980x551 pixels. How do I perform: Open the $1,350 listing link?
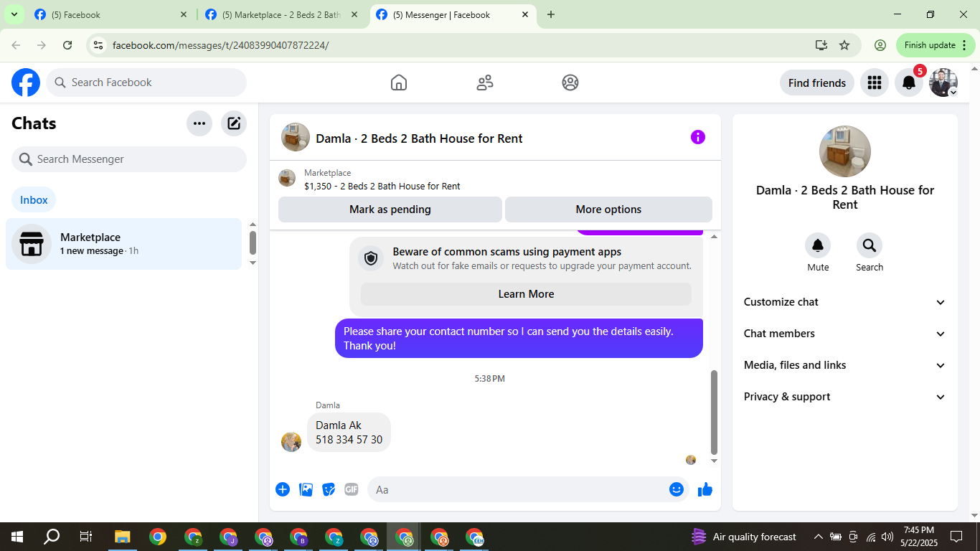click(382, 187)
